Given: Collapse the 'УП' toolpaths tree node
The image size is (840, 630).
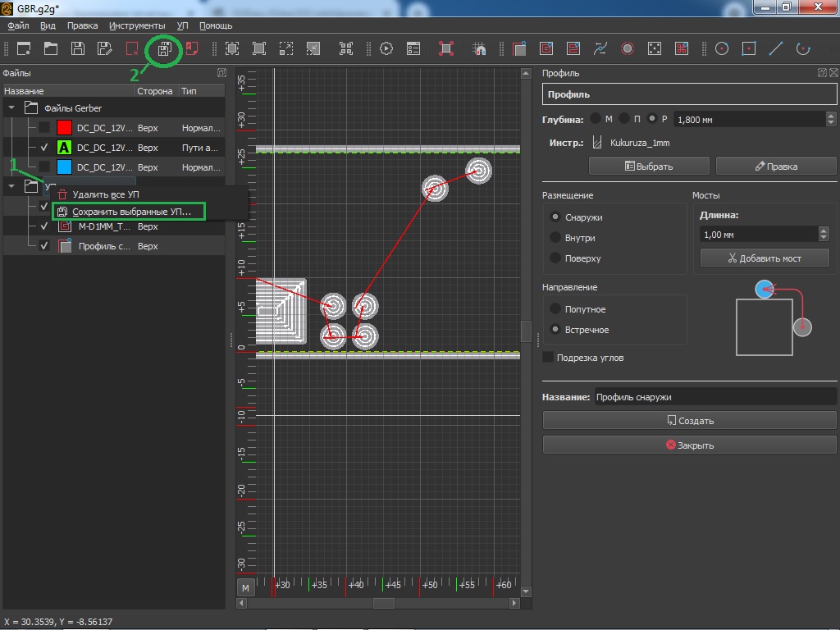Looking at the screenshot, I should click(x=12, y=187).
